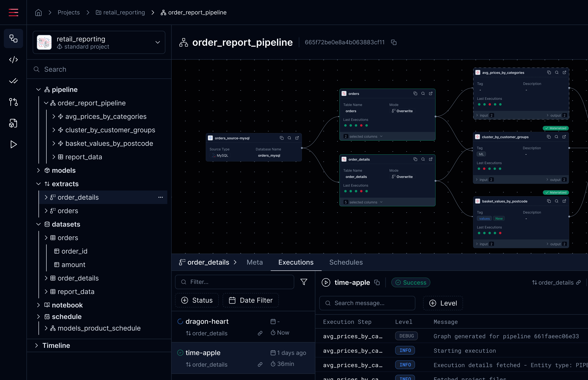Open orders node in external view
The image size is (588, 380).
(x=431, y=94)
